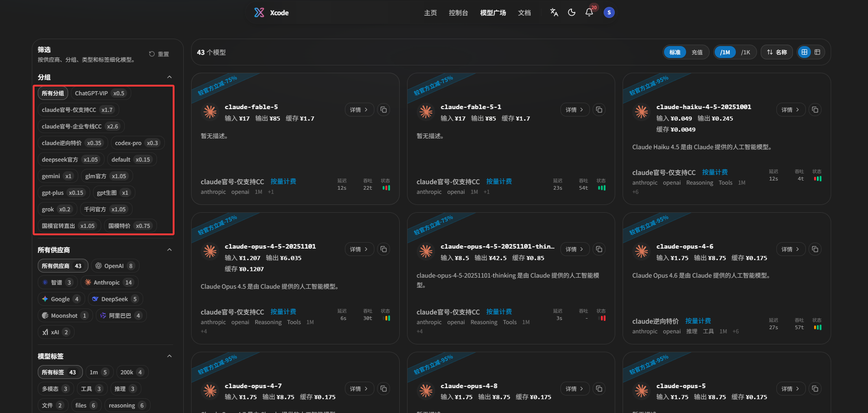The height and width of the screenshot is (413, 868).
Task: Collapse the 所有供应商 section
Action: [169, 250]
